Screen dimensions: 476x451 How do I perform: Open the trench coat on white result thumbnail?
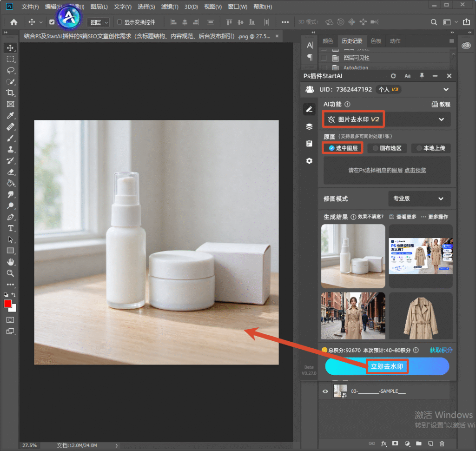421,316
